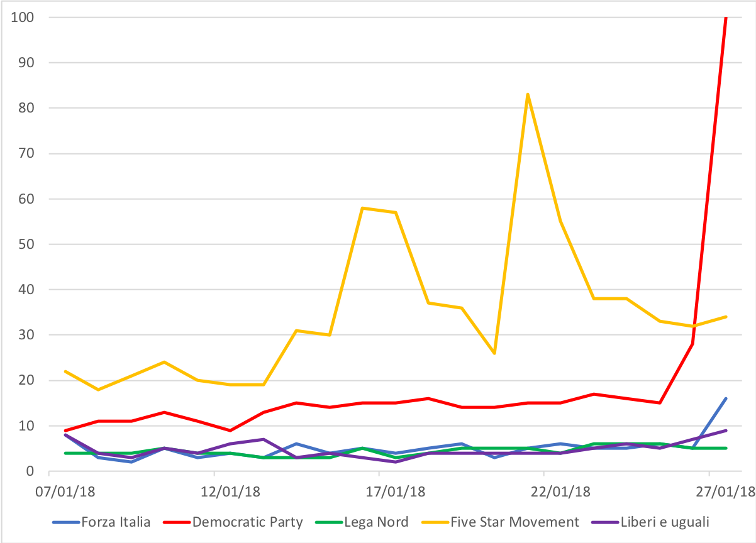Click the blue line's final point at 16
The height and width of the screenshot is (543, 756).
coord(726,398)
